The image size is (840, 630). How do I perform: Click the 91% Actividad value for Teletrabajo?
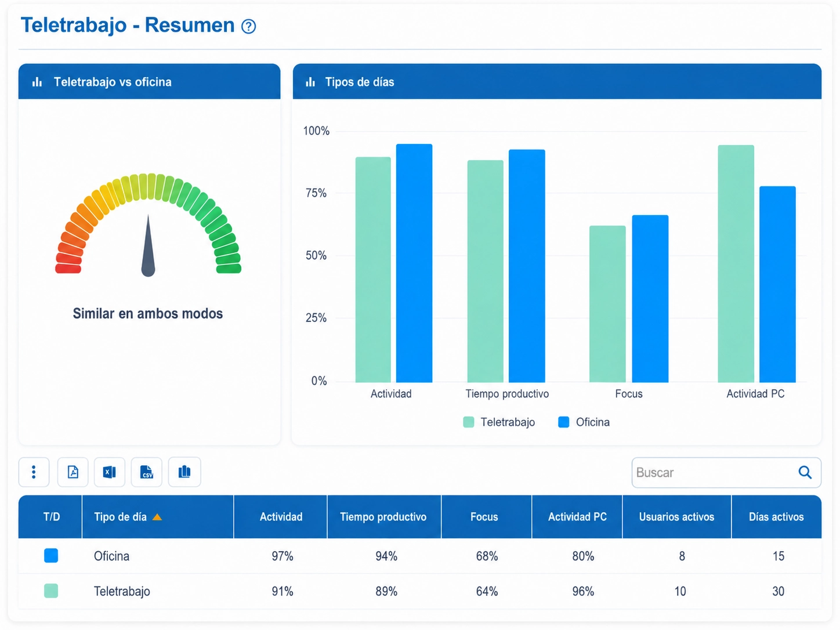(x=283, y=591)
